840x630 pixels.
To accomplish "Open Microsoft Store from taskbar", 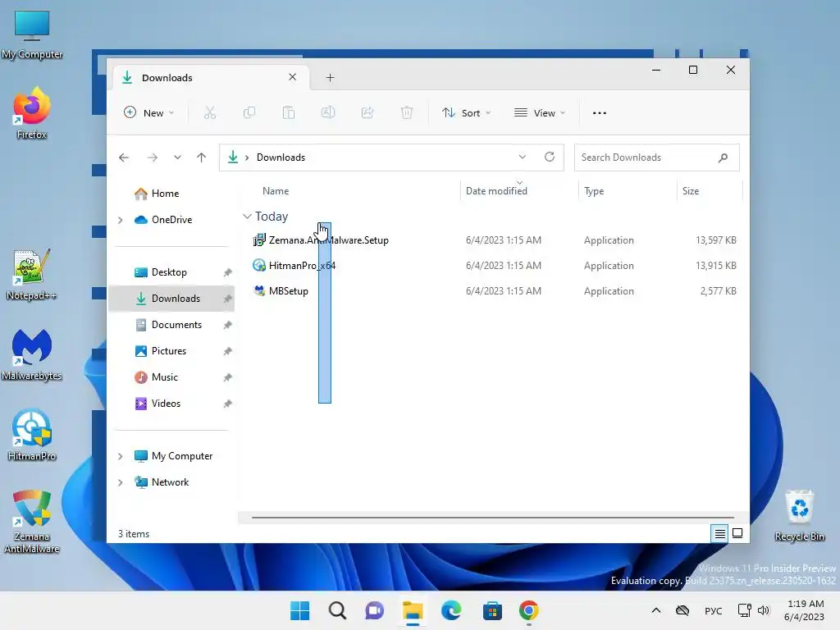I will pyautogui.click(x=492, y=610).
